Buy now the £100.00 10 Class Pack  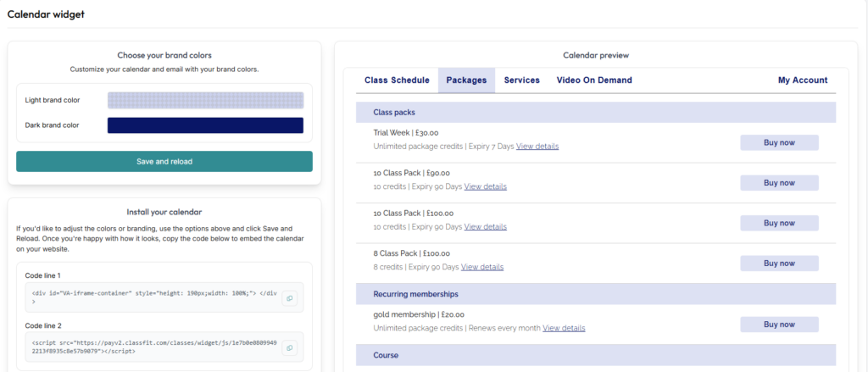pos(780,223)
